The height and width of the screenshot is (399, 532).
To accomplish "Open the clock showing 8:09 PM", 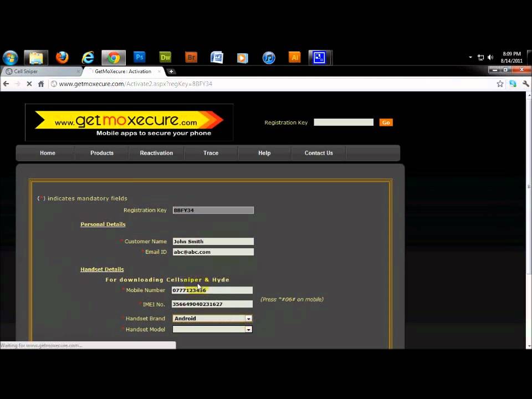I will (511, 57).
